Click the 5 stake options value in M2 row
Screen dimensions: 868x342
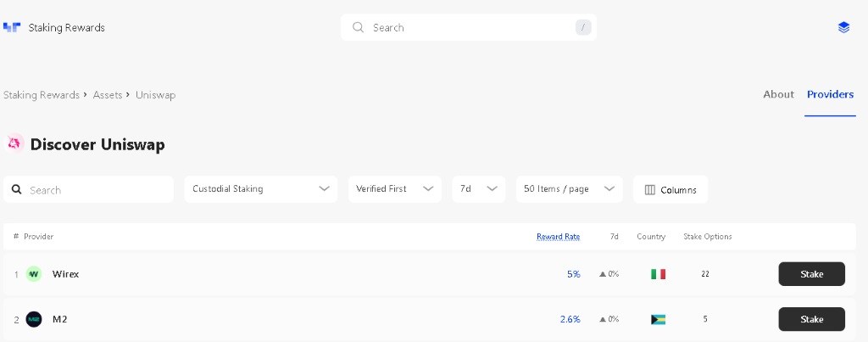705,319
